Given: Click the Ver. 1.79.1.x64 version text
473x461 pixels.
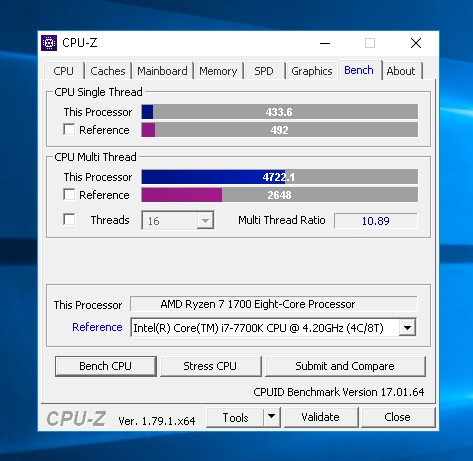Looking at the screenshot, I should [x=157, y=421].
